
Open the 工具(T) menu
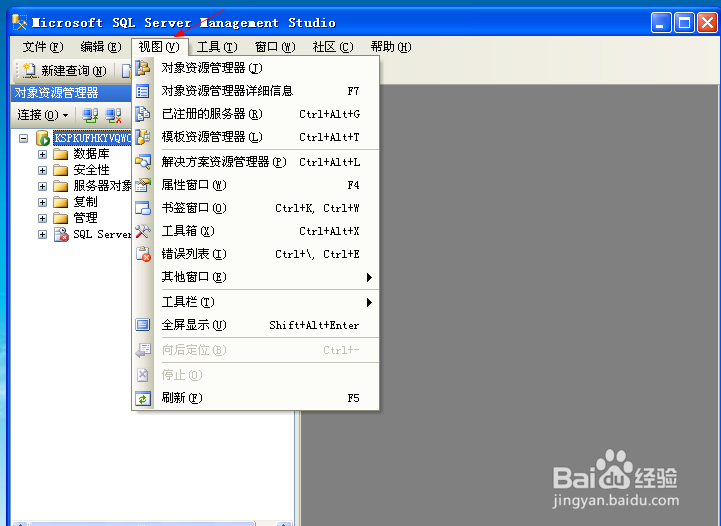pos(217,47)
